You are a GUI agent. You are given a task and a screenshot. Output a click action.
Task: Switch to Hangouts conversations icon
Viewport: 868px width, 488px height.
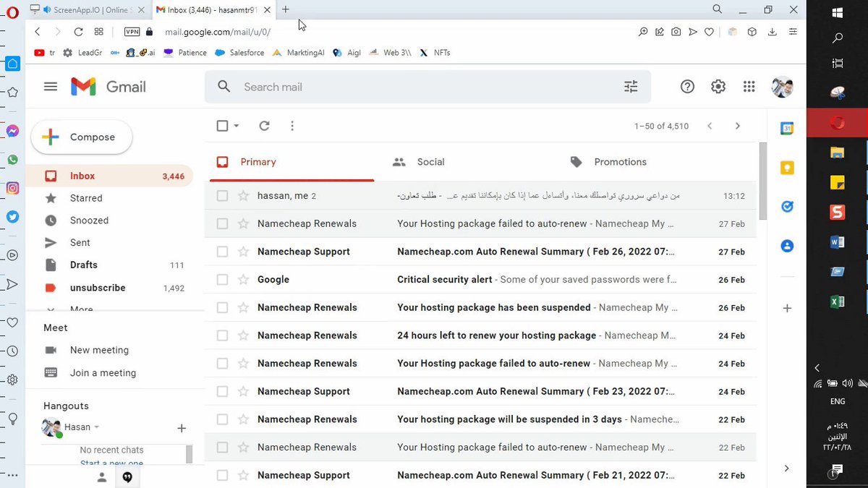[x=128, y=477]
